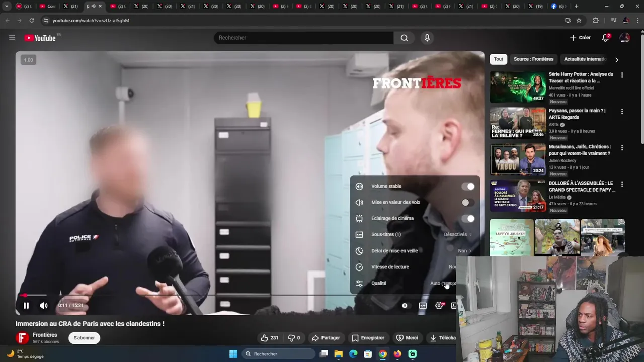Open the Délai de mise en veille submenu
Image resolution: width=644 pixels, height=362 pixels.
point(415,250)
